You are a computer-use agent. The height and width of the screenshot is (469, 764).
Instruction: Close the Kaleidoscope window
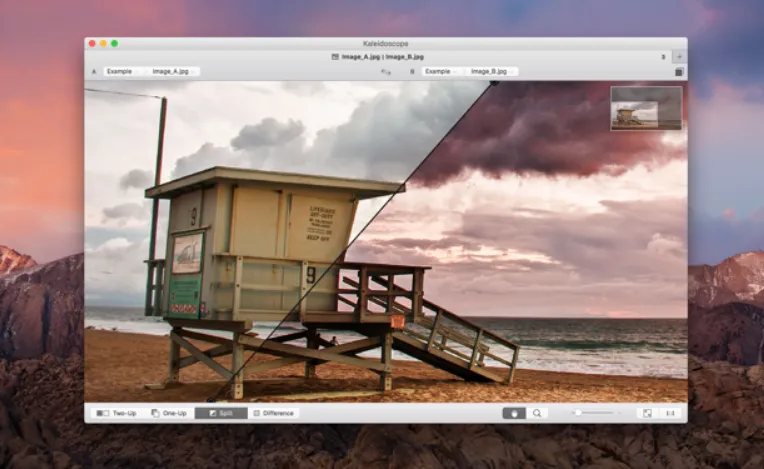pos(92,43)
